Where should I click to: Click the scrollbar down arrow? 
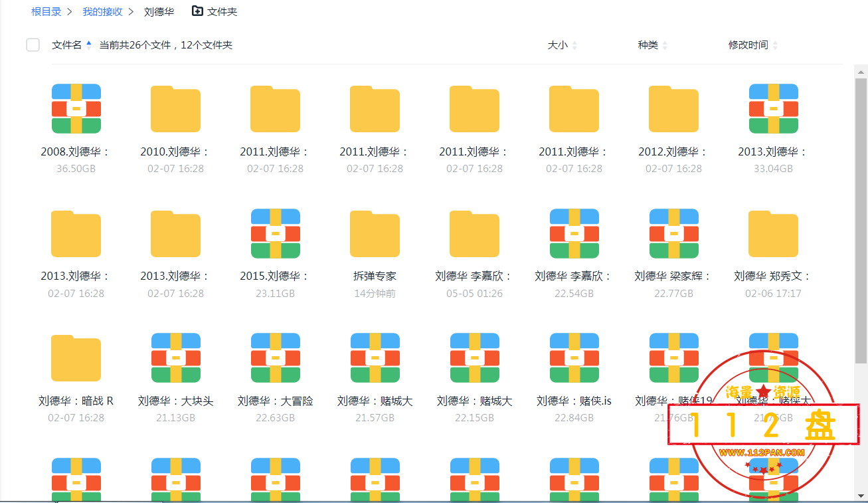pyautogui.click(x=861, y=496)
